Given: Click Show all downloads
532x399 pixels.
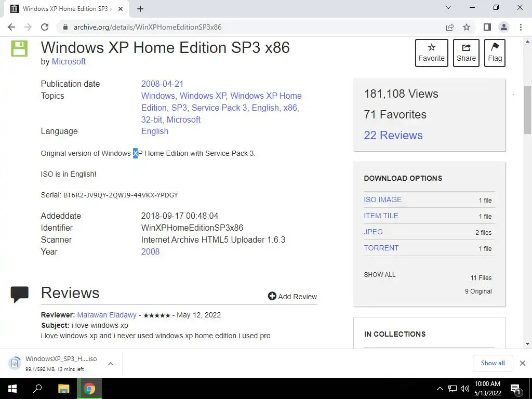Looking at the screenshot, I should coord(493,363).
